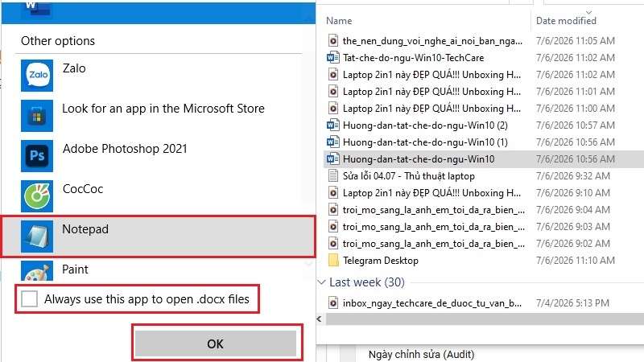Click video icon of inbox_ngay_techcare file
This screenshot has width=644, height=362.
[x=332, y=303]
